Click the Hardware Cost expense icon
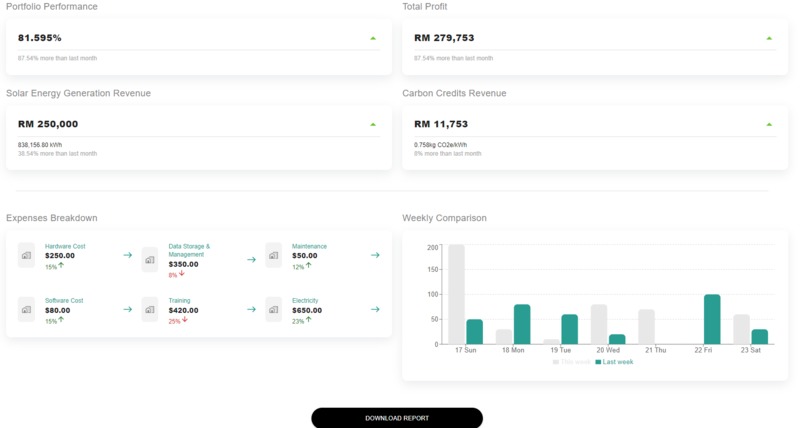The width and height of the screenshot is (806, 428). (x=26, y=255)
